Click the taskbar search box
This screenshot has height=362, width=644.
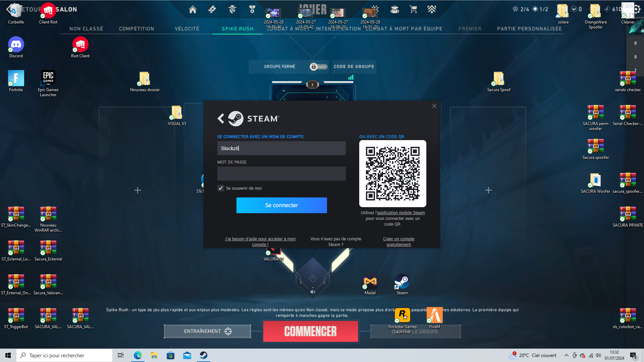coord(64,355)
